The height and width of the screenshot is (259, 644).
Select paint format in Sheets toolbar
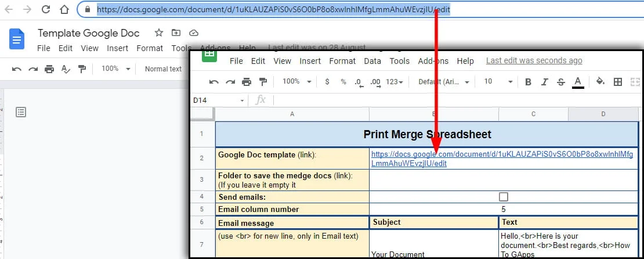click(x=263, y=82)
